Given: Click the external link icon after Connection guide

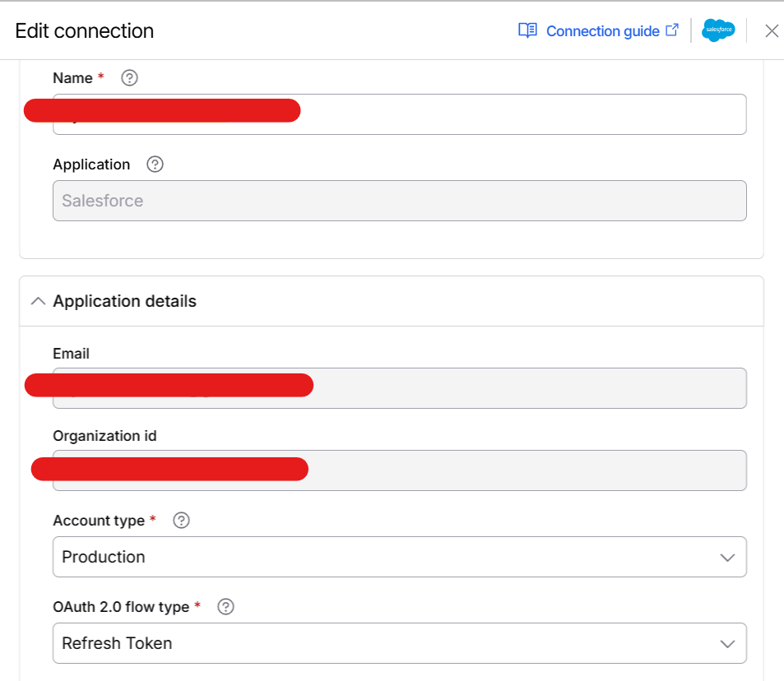Looking at the screenshot, I should (671, 30).
